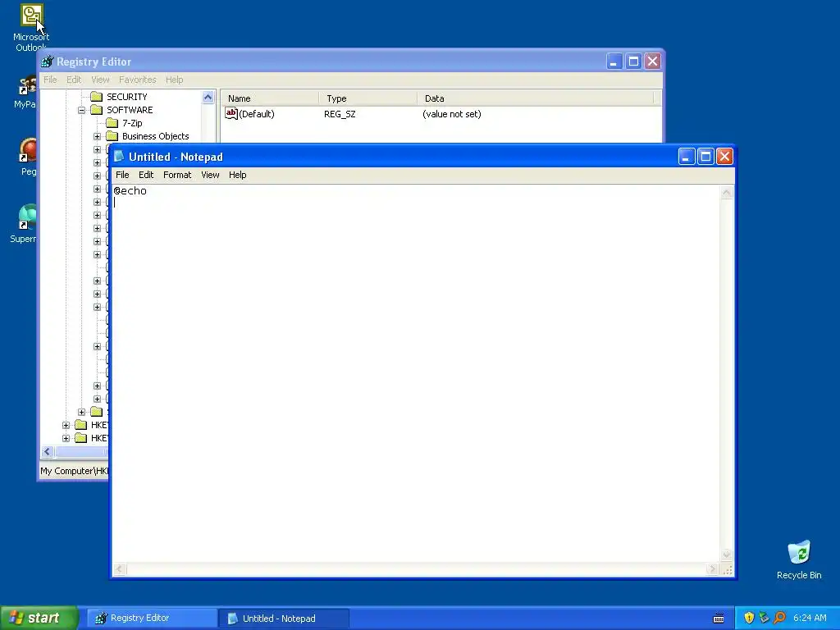The height and width of the screenshot is (630, 840).
Task: Click the registry tree scroll up arrow
Action: click(x=208, y=97)
